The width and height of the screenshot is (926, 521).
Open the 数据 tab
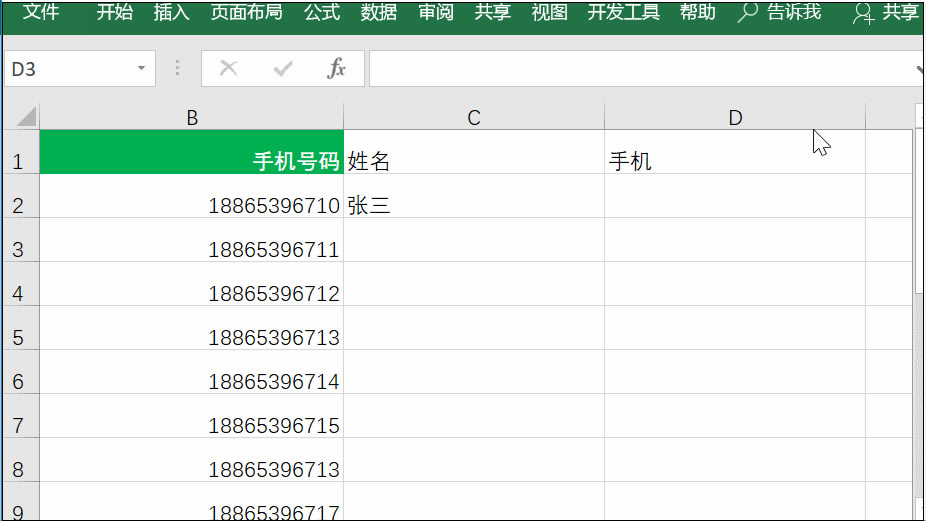tap(379, 12)
